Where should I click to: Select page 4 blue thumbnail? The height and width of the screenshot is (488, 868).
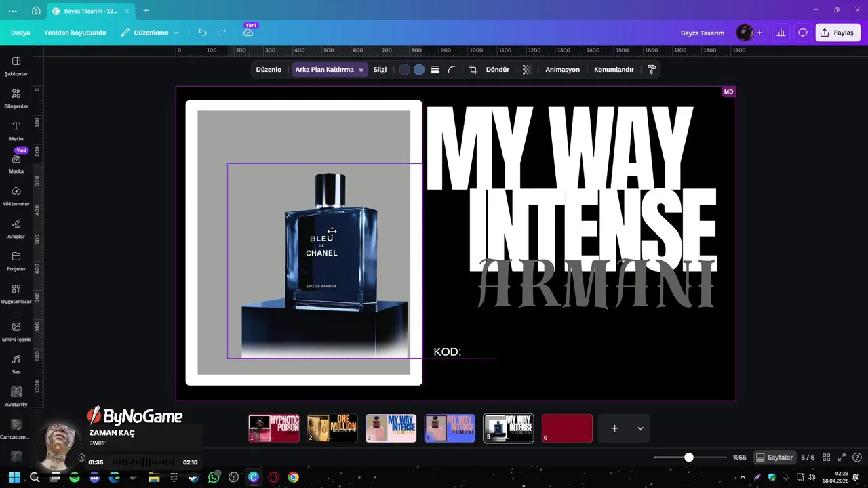(x=450, y=428)
